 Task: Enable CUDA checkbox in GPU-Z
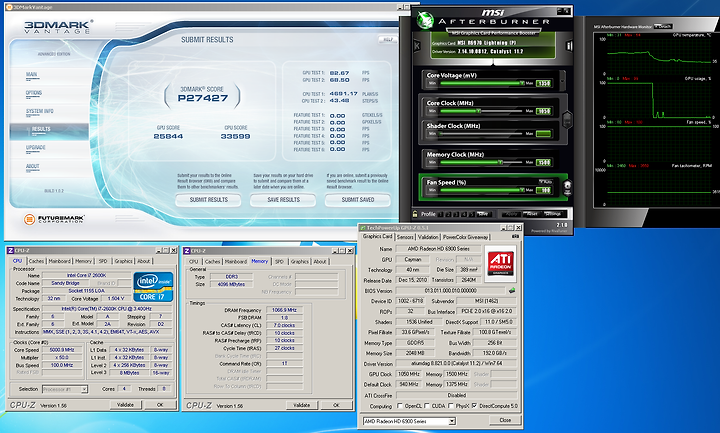click(427, 406)
